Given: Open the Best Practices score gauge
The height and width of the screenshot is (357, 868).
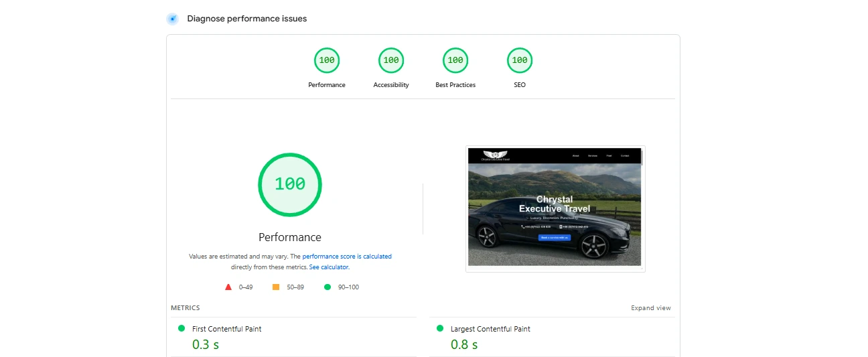Looking at the screenshot, I should click(455, 61).
